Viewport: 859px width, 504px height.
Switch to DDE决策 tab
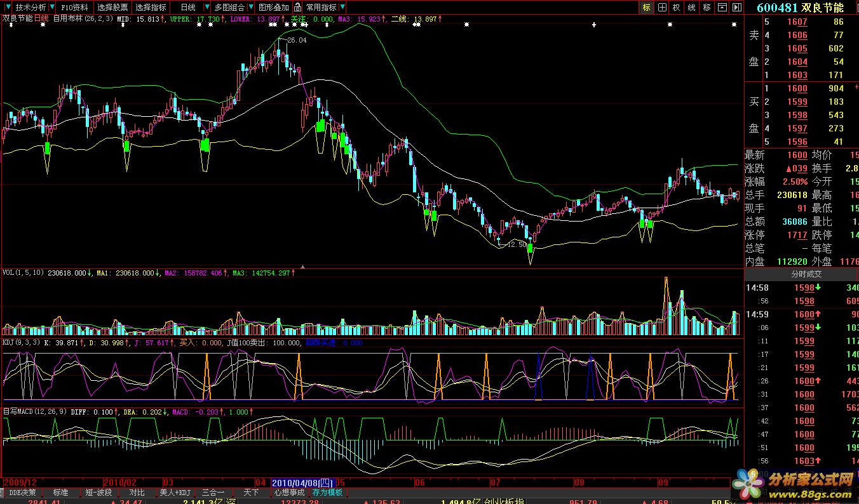(x=22, y=493)
